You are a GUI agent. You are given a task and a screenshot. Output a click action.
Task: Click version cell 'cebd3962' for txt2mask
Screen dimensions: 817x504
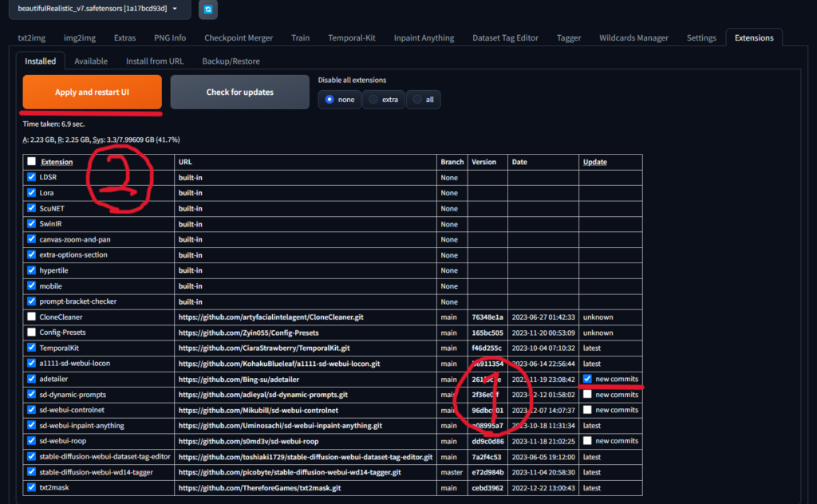point(487,488)
